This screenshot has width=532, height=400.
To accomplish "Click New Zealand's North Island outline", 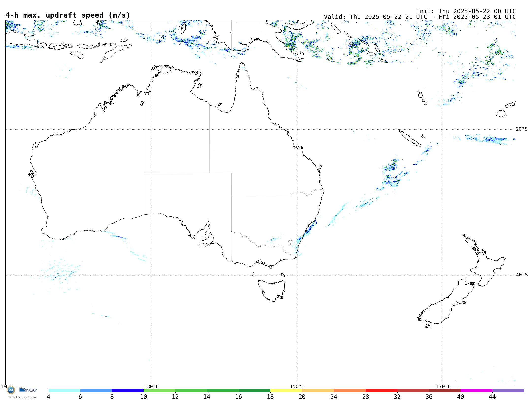I will tap(484, 261).
